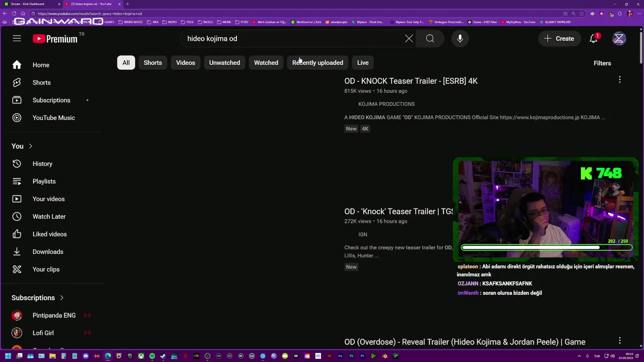The height and width of the screenshot is (362, 644).
Task: Open the Home • HBO Max bookmark
Action: tap(482, 22)
